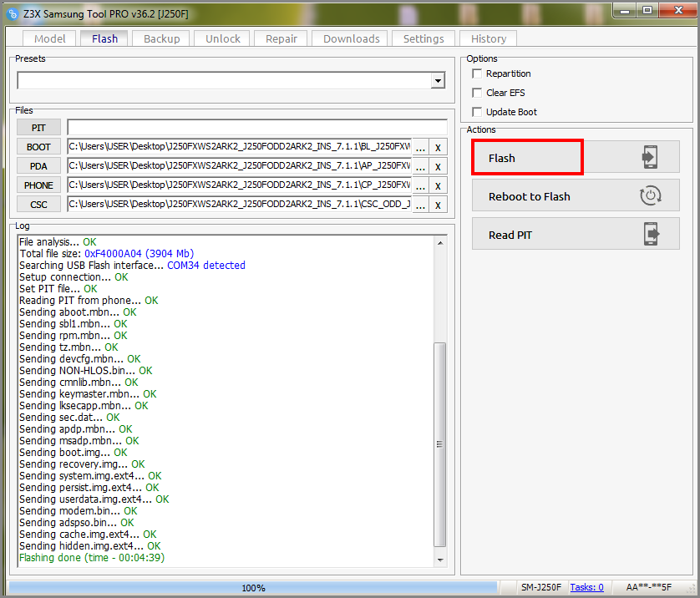Click the 'COM34 detected' log text
The width and height of the screenshot is (700, 598).
206,266
